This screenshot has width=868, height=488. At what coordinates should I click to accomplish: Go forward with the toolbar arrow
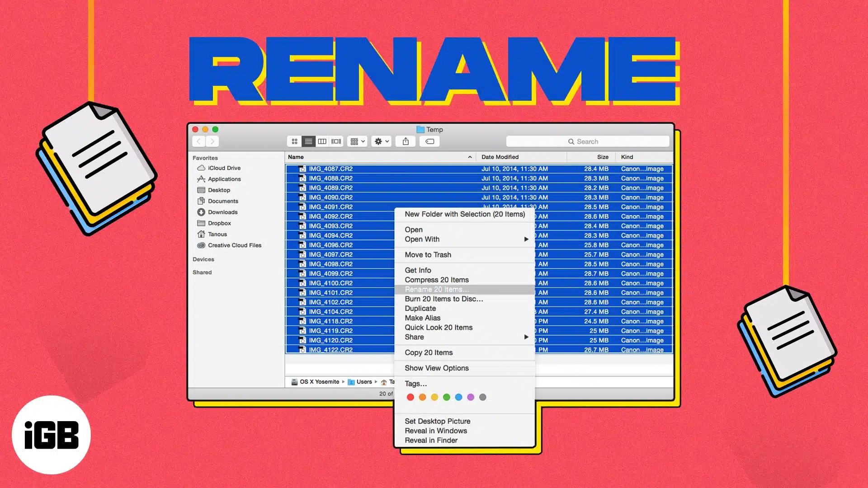pos(212,141)
